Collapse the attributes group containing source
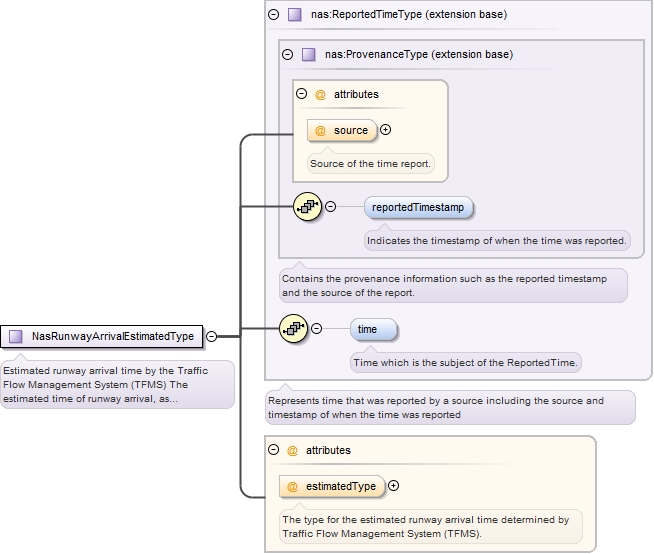Screen dimensions: 654x554 tap(302, 95)
